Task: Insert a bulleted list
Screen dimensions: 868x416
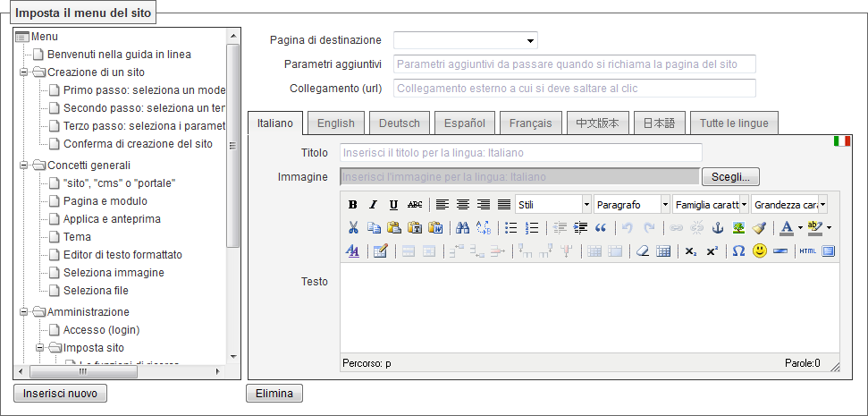Action: pyautogui.click(x=511, y=227)
